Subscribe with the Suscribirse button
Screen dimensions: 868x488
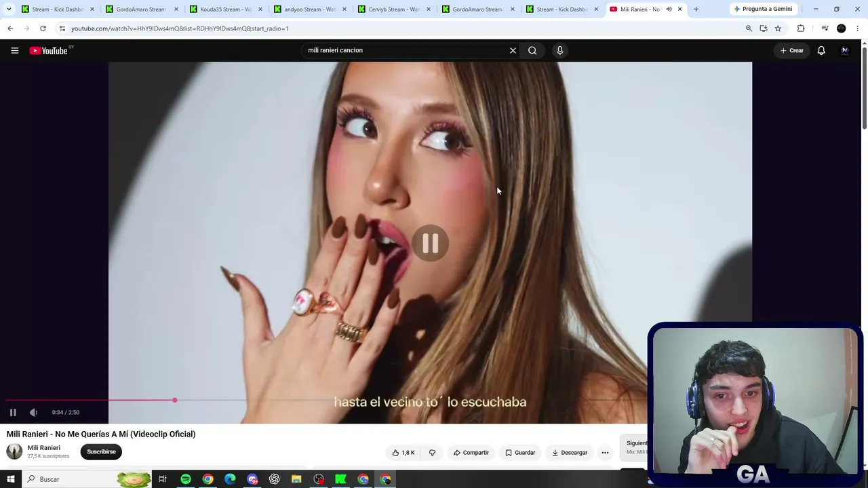coord(101,452)
